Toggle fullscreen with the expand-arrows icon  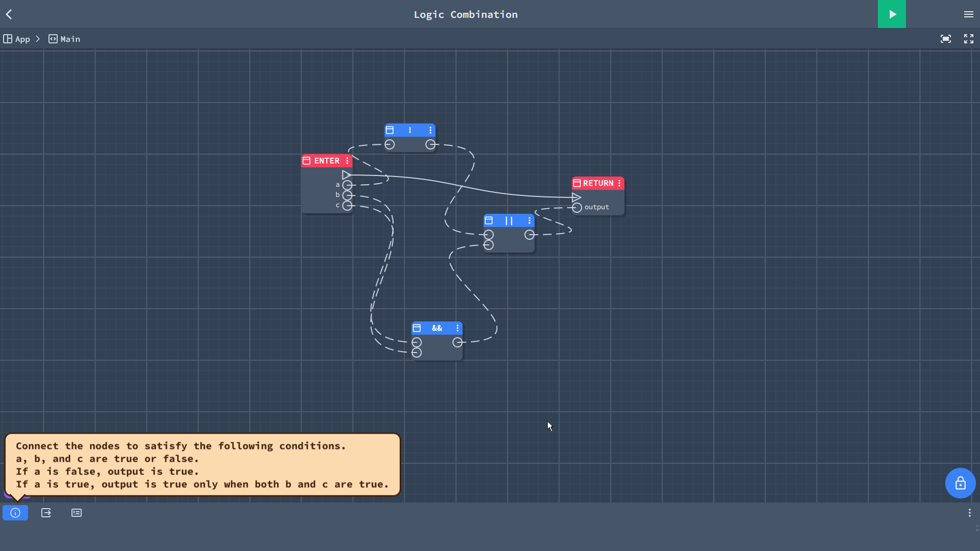[968, 39]
